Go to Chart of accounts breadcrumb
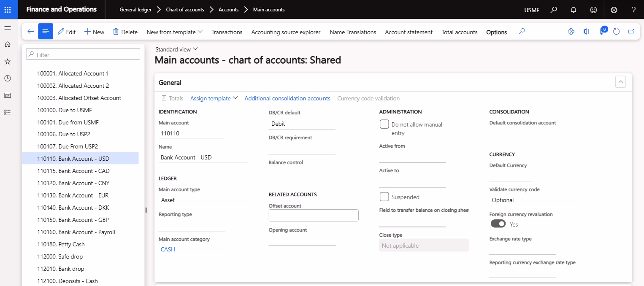644x286 pixels. click(185, 10)
